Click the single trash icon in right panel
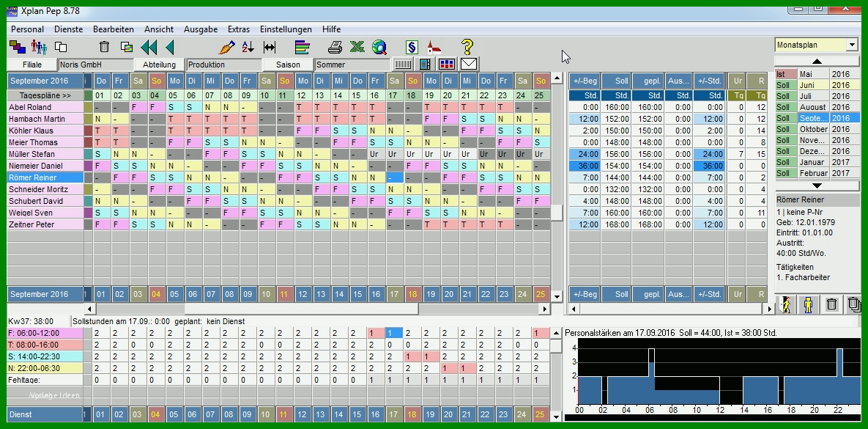 pos(831,304)
